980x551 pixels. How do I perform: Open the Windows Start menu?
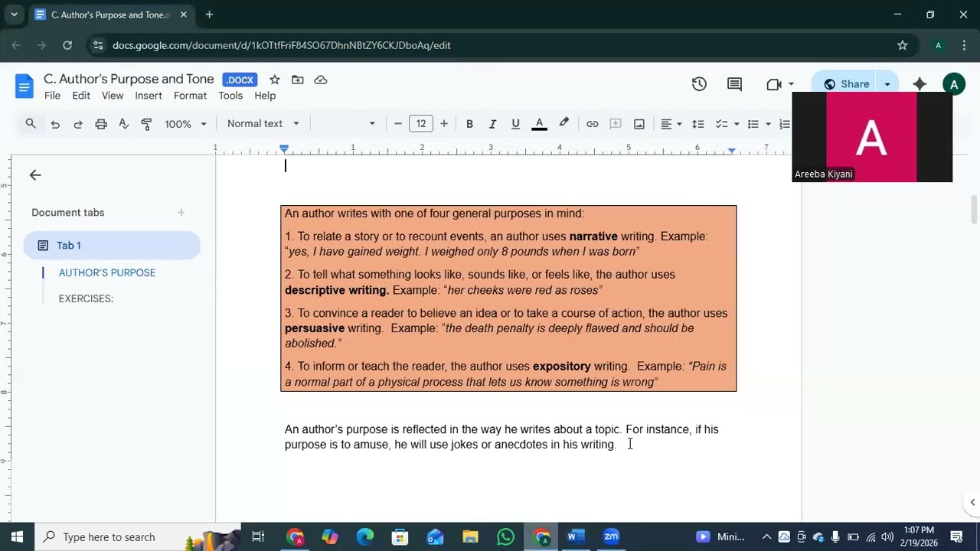click(17, 536)
